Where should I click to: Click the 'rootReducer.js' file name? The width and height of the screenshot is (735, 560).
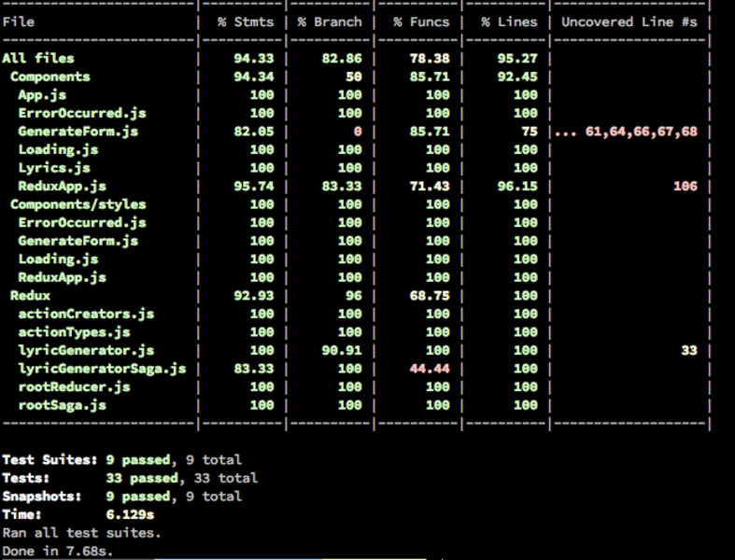coord(74,387)
